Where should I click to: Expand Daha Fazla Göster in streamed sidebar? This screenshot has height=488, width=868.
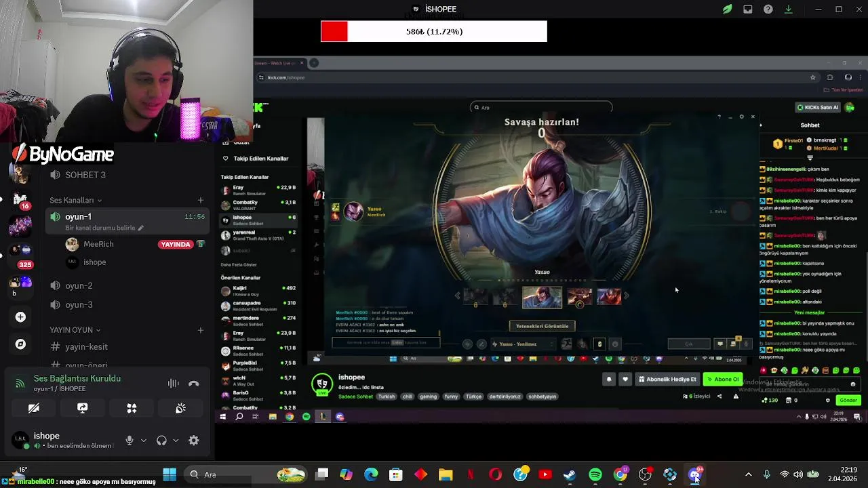coord(239,264)
